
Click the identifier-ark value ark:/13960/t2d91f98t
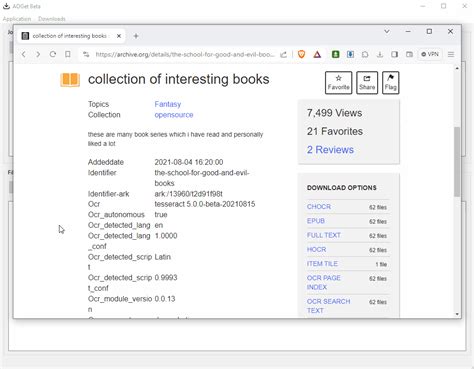188,194
